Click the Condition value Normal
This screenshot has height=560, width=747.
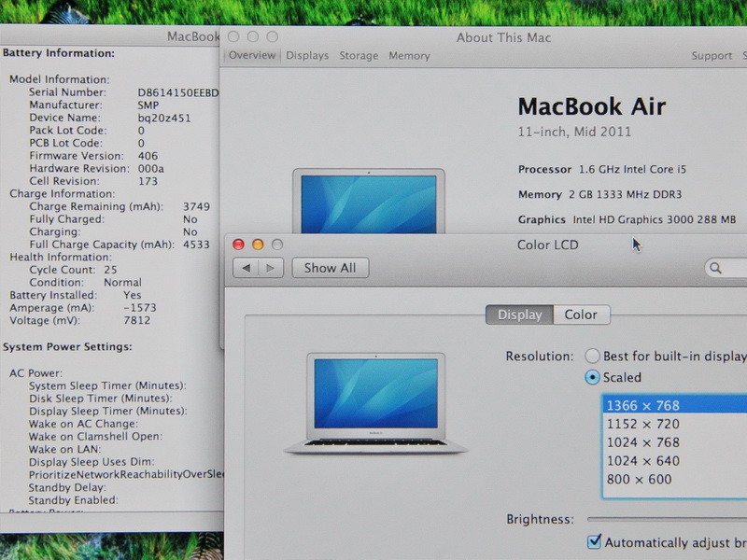[x=123, y=283]
